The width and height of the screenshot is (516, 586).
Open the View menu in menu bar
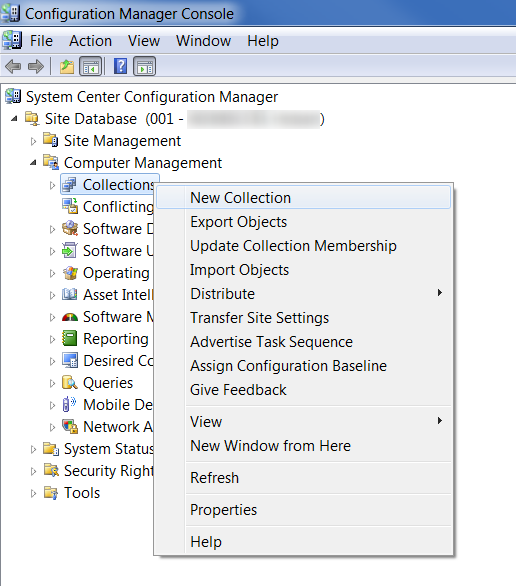(x=144, y=41)
